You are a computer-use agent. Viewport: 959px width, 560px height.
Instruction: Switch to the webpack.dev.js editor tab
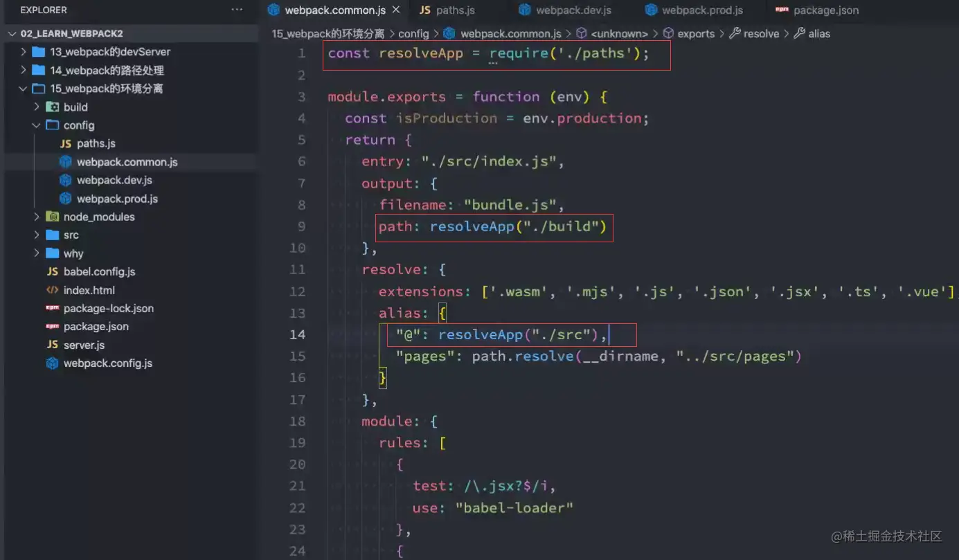[566, 10]
